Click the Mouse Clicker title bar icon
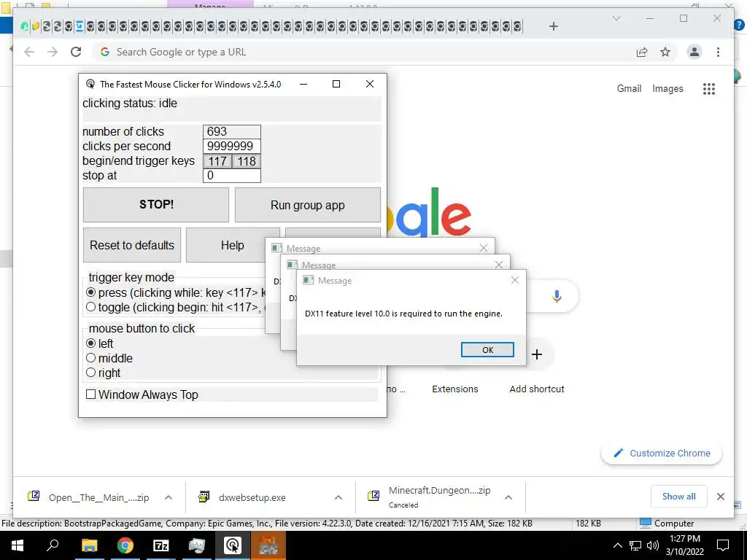The height and width of the screenshot is (560, 747). [90, 85]
